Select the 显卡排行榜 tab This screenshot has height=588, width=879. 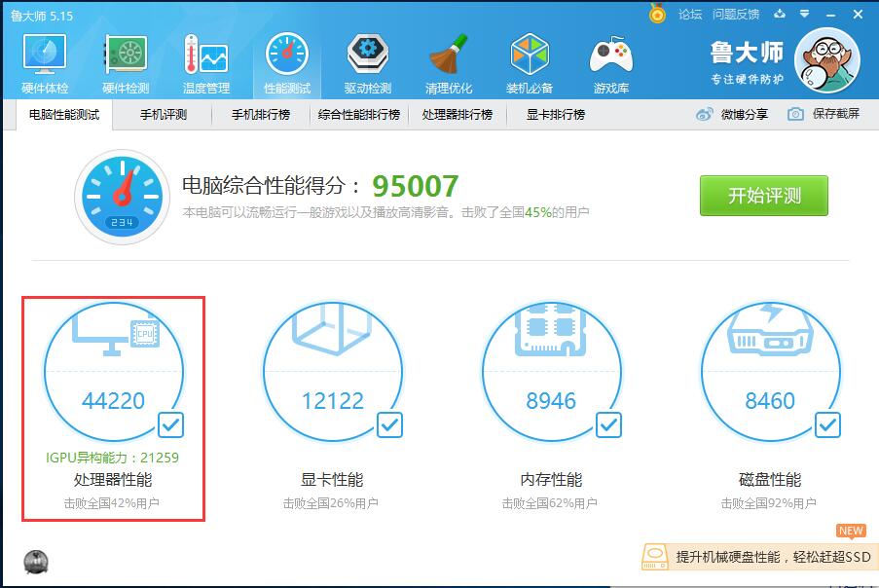555,114
